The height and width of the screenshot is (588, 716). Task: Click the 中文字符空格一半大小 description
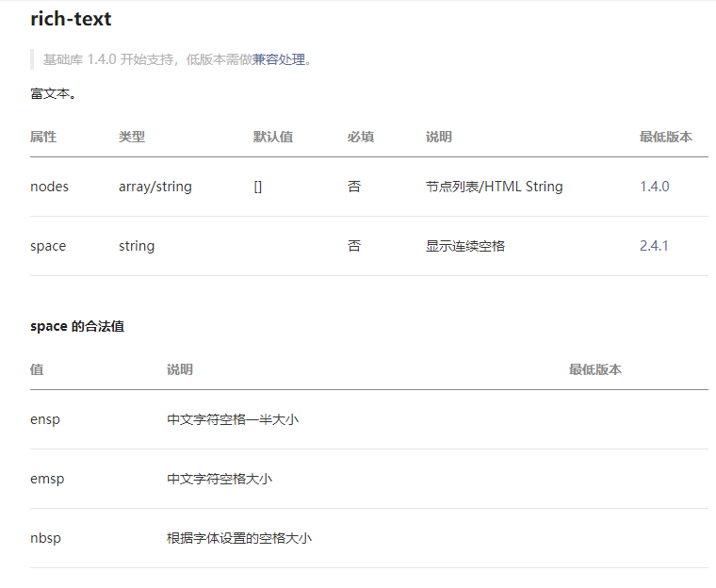coord(233,419)
